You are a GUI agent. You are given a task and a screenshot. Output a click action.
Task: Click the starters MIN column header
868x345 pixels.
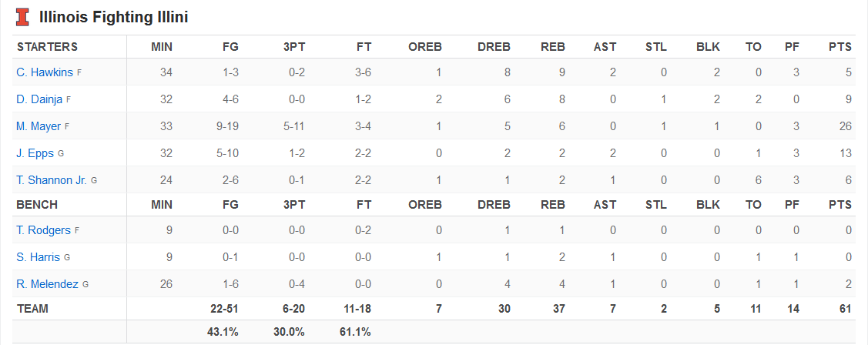tap(162, 47)
